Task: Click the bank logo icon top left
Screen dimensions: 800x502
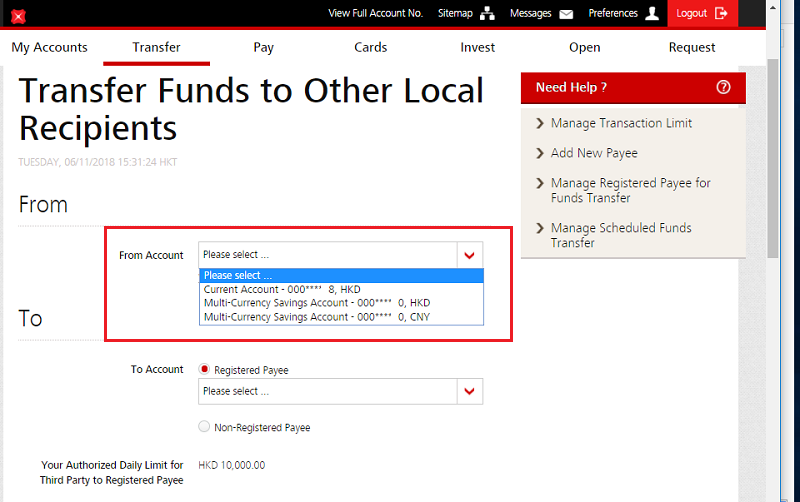Action: (18, 16)
